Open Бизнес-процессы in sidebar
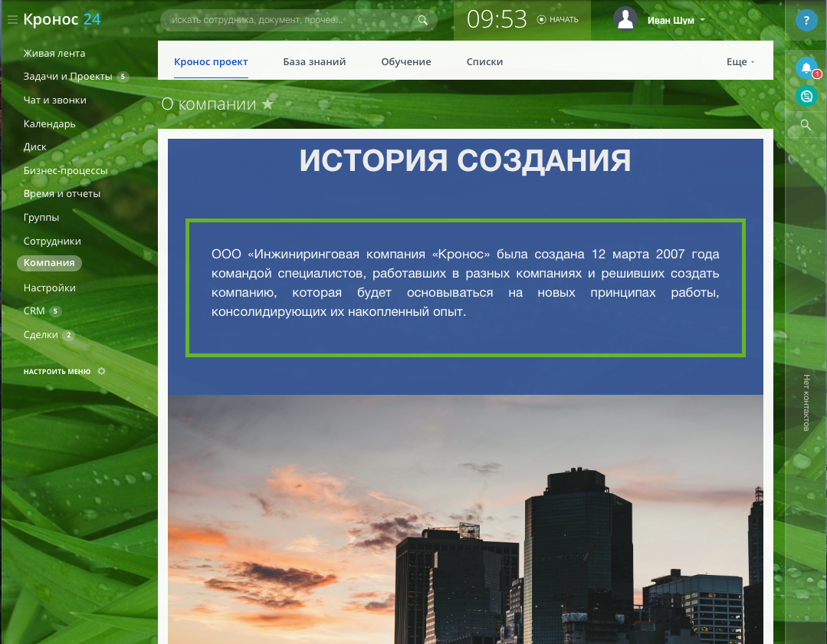This screenshot has height=644, width=827. [x=65, y=170]
